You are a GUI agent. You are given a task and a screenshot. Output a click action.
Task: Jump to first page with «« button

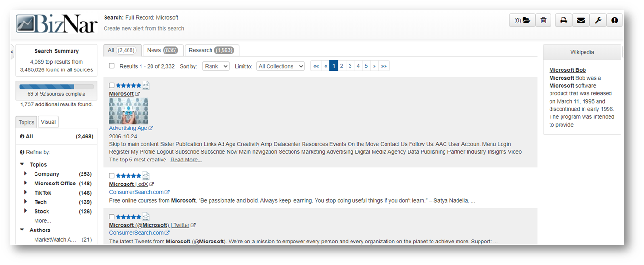316,66
